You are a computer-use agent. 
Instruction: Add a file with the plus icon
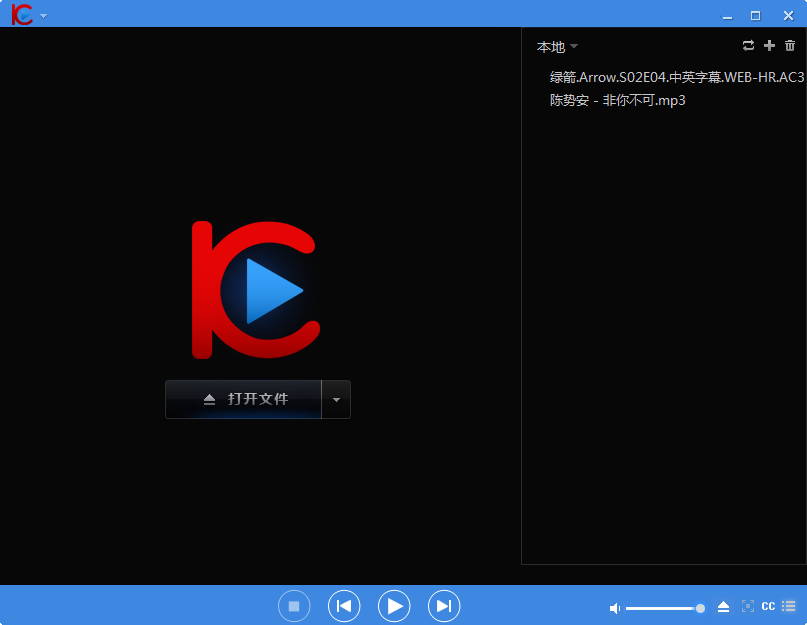tap(769, 45)
